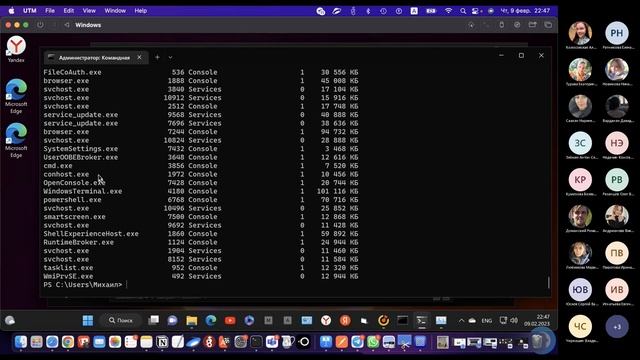Open the UTM menu in menu bar
640x360 pixels.
[x=29, y=11]
